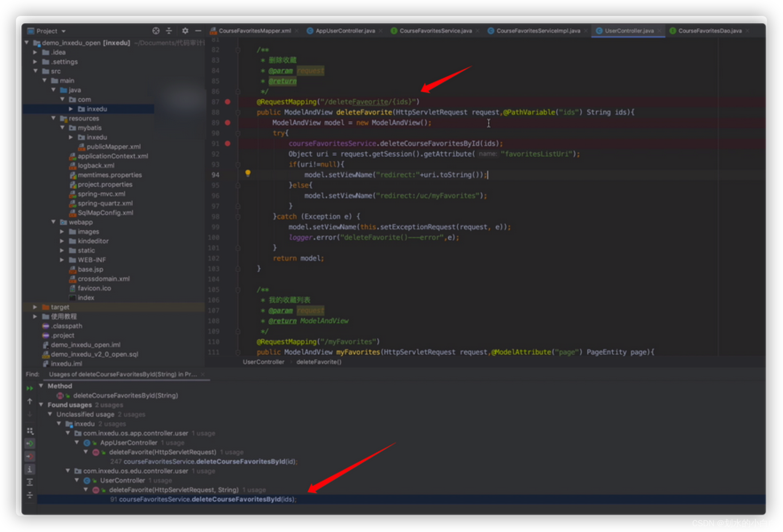
Task: Toggle breakpoint on line 89
Action: [228, 123]
